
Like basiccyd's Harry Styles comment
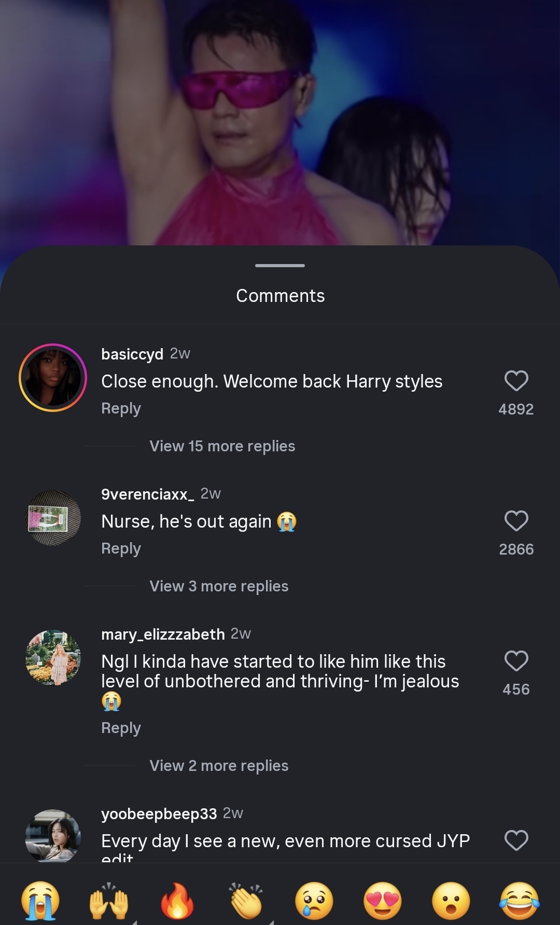pyautogui.click(x=516, y=381)
